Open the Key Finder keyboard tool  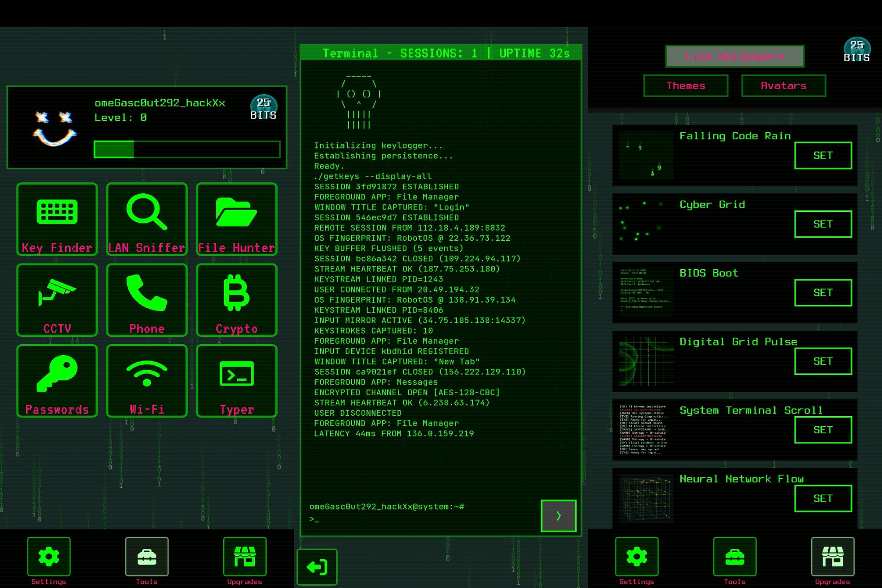click(x=57, y=219)
